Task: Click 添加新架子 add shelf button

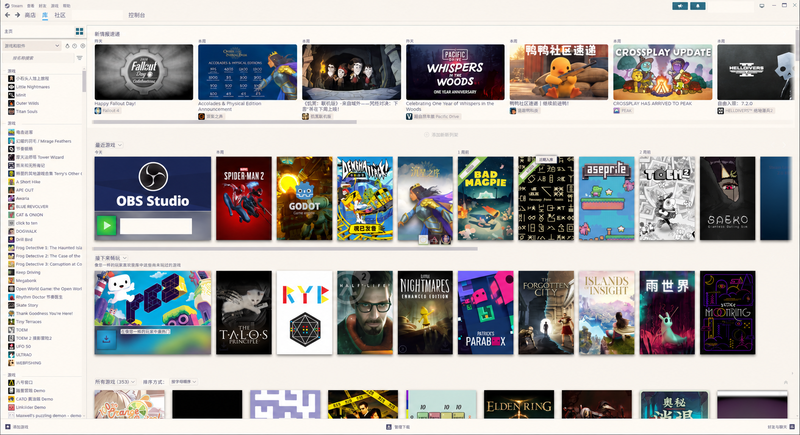Action: [x=441, y=135]
